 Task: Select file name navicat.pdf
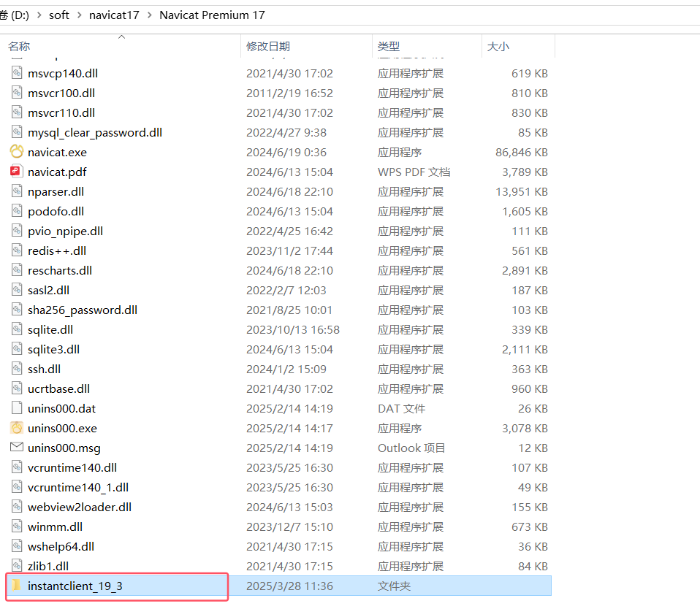57,172
